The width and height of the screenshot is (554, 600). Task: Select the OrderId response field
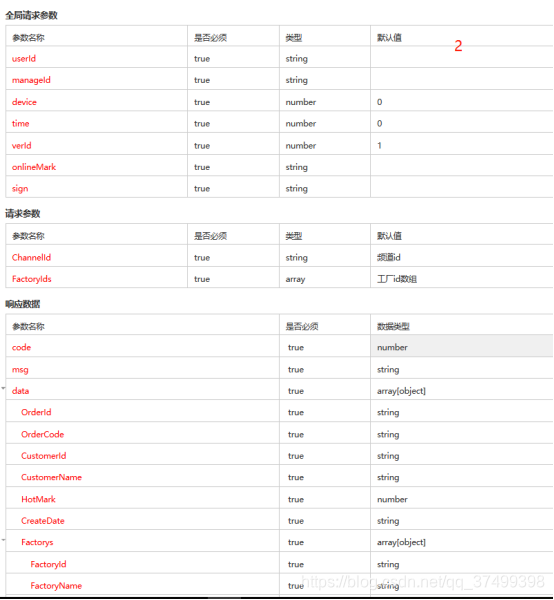click(36, 412)
